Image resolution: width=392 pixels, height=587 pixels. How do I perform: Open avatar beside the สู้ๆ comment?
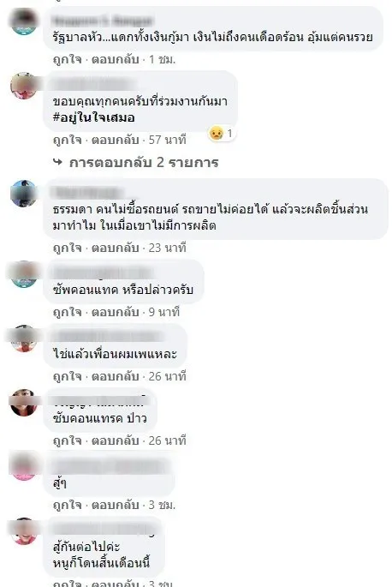[24, 467]
